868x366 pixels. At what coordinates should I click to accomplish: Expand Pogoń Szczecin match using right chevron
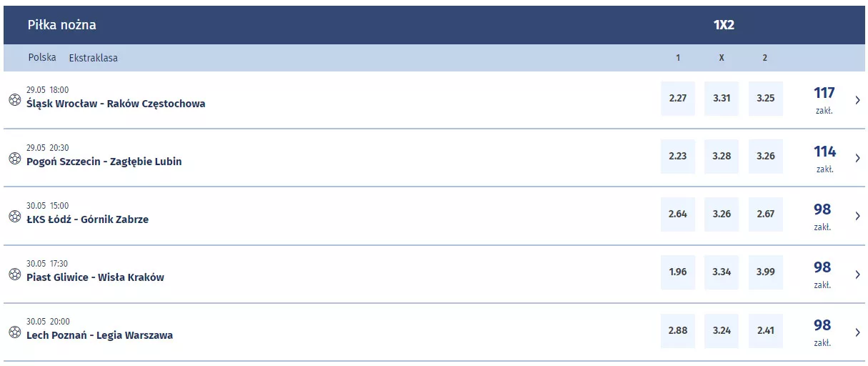pyautogui.click(x=857, y=158)
